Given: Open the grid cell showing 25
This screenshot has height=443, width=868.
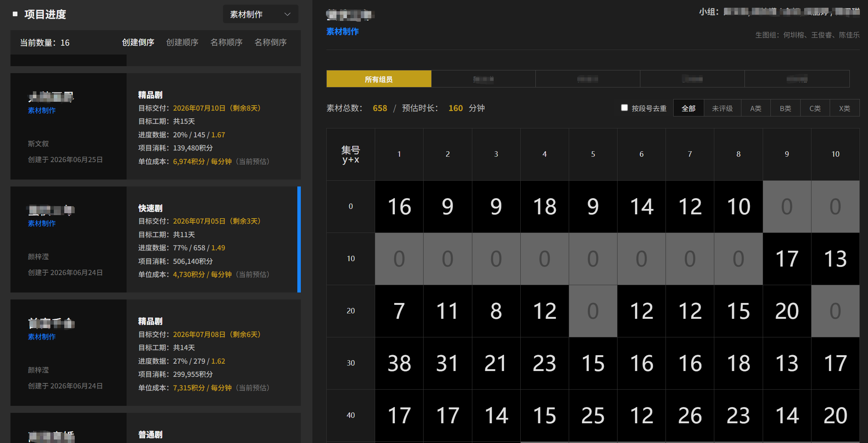Looking at the screenshot, I should 593,416.
